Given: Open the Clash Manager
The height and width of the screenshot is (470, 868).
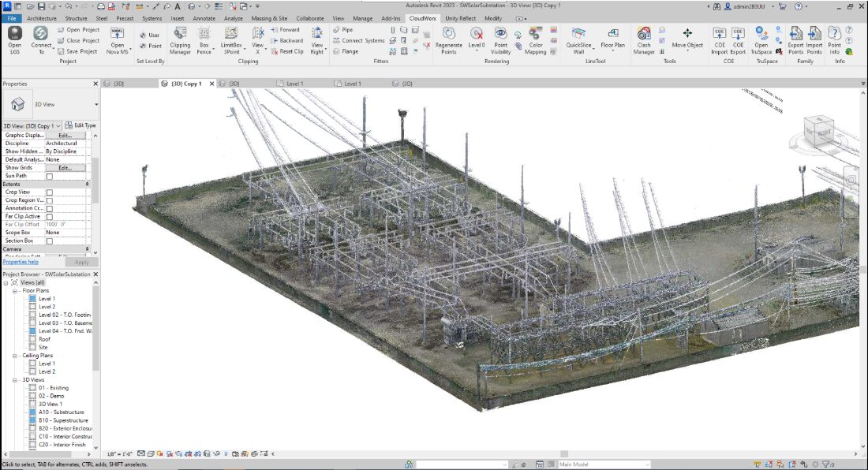Looking at the screenshot, I should click(644, 40).
